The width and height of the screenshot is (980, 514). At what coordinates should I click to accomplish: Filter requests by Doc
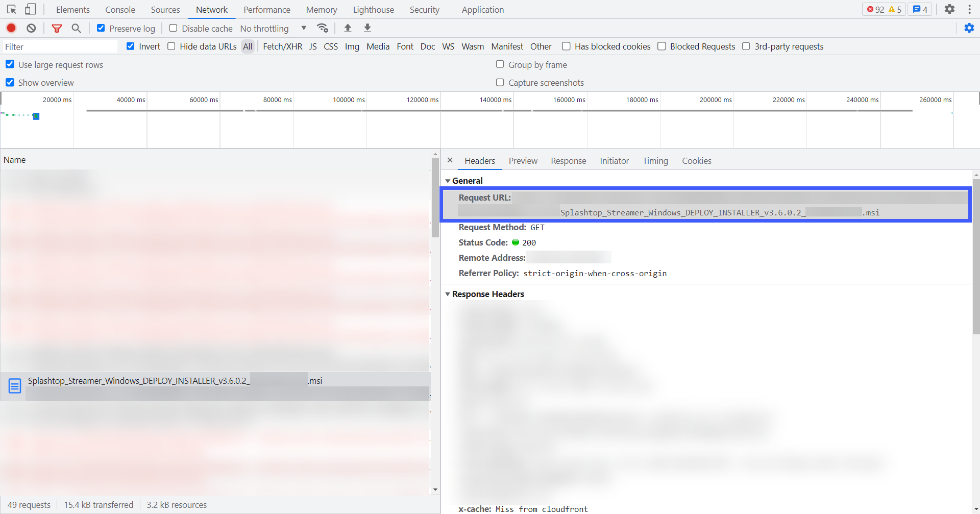(x=428, y=46)
